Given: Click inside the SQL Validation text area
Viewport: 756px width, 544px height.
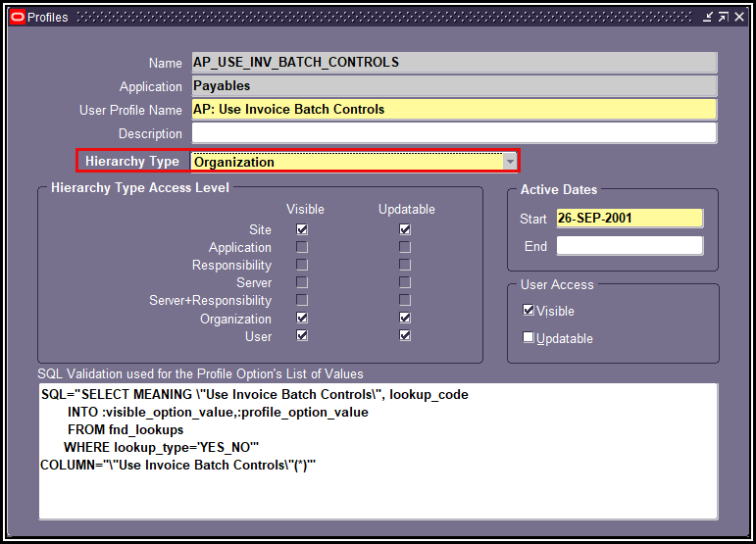Looking at the screenshot, I should pos(378,452).
